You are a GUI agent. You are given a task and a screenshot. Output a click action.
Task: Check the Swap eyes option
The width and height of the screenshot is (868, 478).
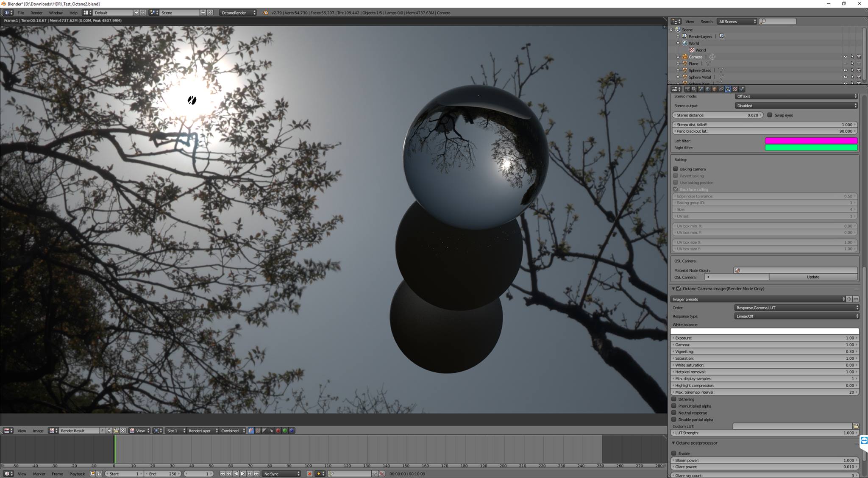click(x=770, y=115)
